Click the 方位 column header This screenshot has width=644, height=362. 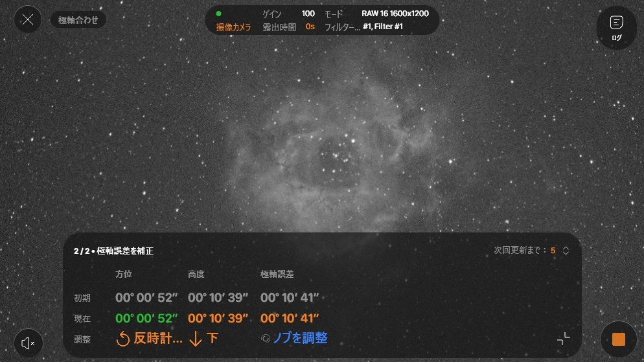pos(124,274)
